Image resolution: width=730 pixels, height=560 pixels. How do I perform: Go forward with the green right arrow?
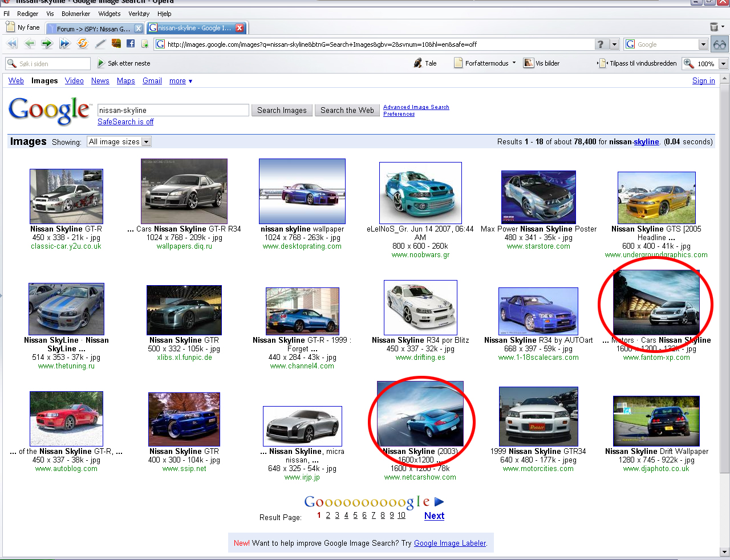[x=47, y=44]
